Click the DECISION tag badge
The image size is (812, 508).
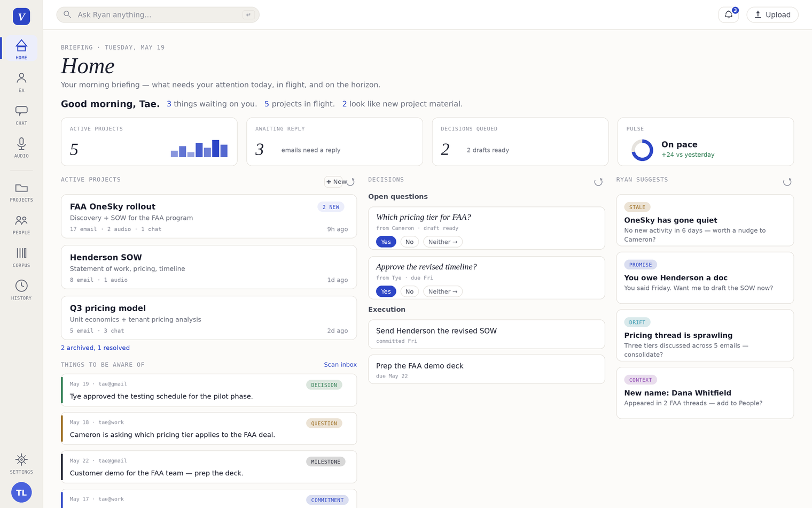point(324,385)
